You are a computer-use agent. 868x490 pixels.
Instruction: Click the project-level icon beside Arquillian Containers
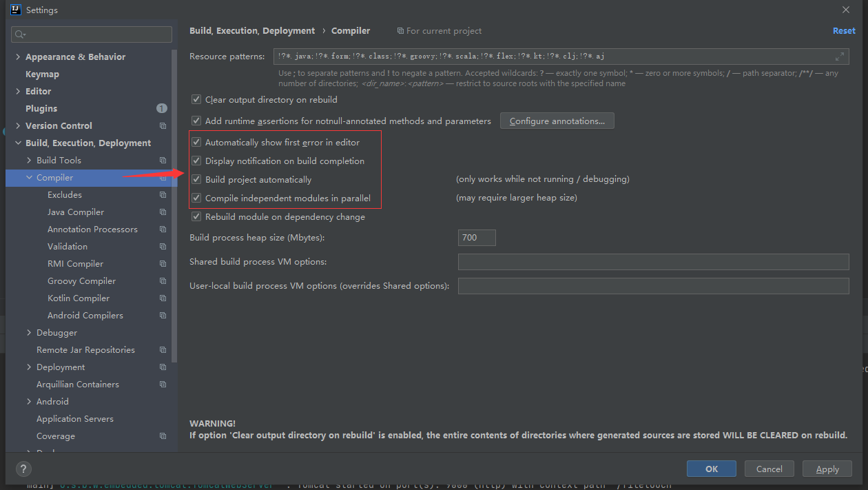(x=163, y=385)
